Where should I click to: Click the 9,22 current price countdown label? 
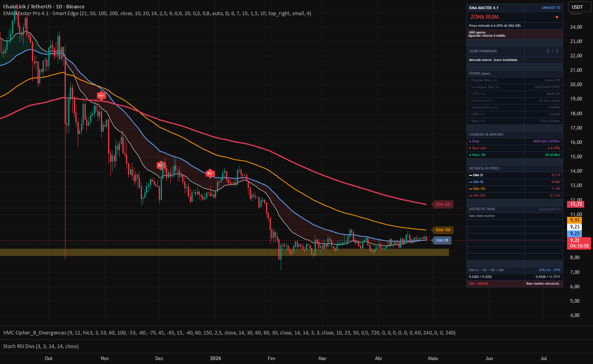(579, 243)
